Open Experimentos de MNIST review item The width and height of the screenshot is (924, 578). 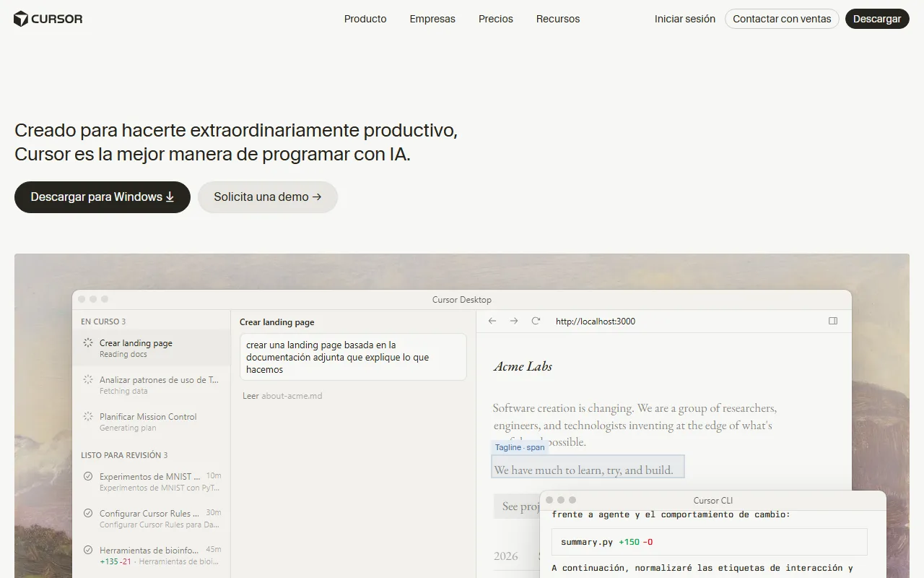pos(152,482)
